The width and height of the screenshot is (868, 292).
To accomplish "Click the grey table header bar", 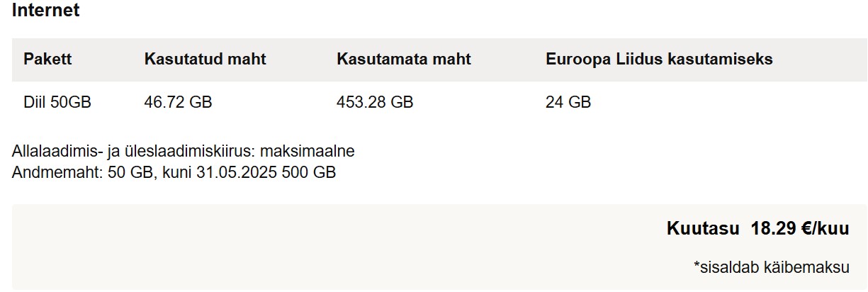I will pos(439,60).
